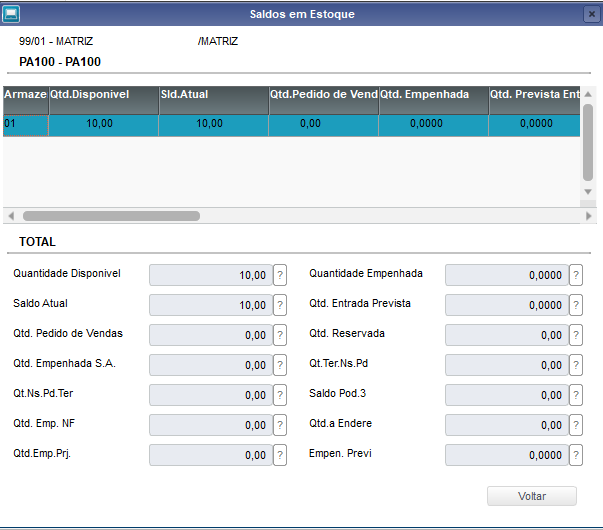603x530 pixels.
Task: Click the Qtd.Emp.Prj. value field
Action: [211, 455]
